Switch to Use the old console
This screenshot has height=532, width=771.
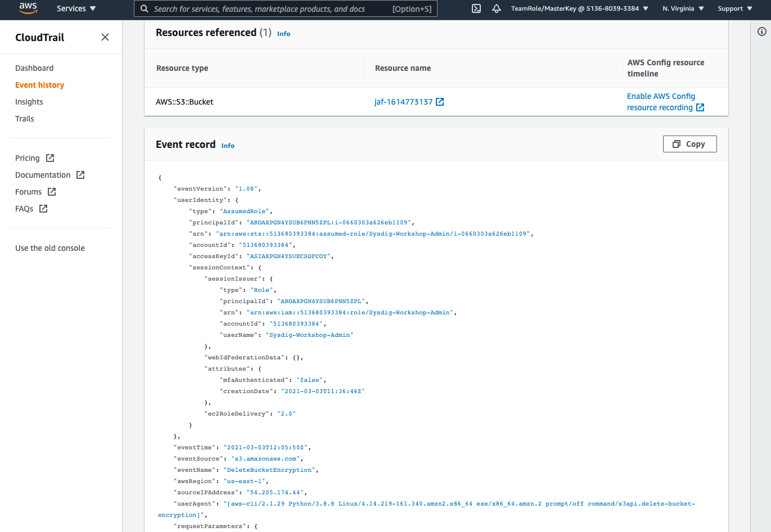50,248
